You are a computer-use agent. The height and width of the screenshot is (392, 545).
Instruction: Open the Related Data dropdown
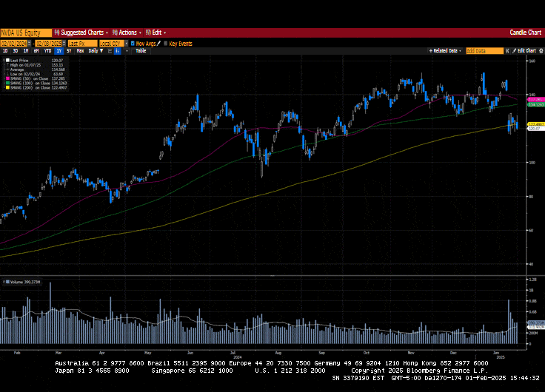[446, 50]
